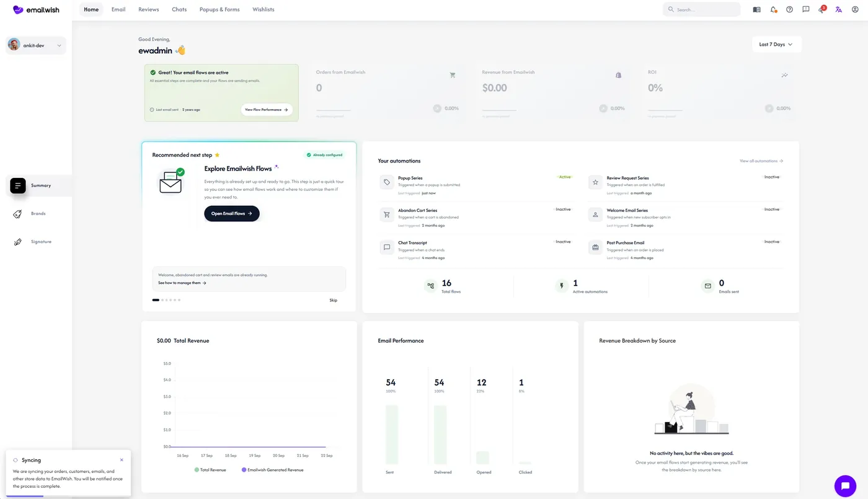Expand the ankit-dev account dropdown
This screenshot has width=868, height=499.
pos(36,45)
